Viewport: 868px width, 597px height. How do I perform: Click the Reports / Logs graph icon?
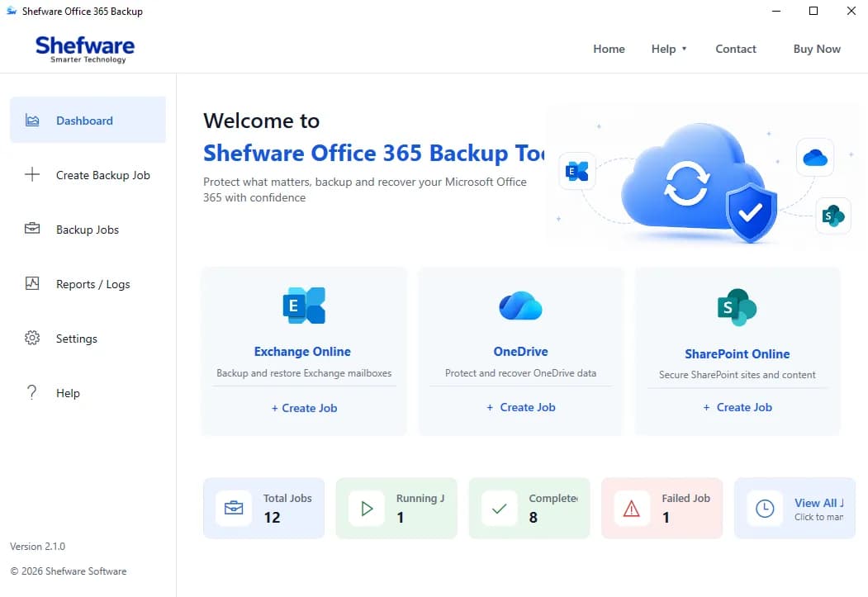click(x=32, y=283)
